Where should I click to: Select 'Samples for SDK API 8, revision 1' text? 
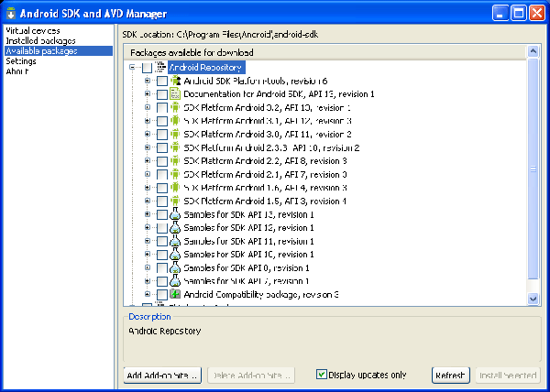[247, 268]
